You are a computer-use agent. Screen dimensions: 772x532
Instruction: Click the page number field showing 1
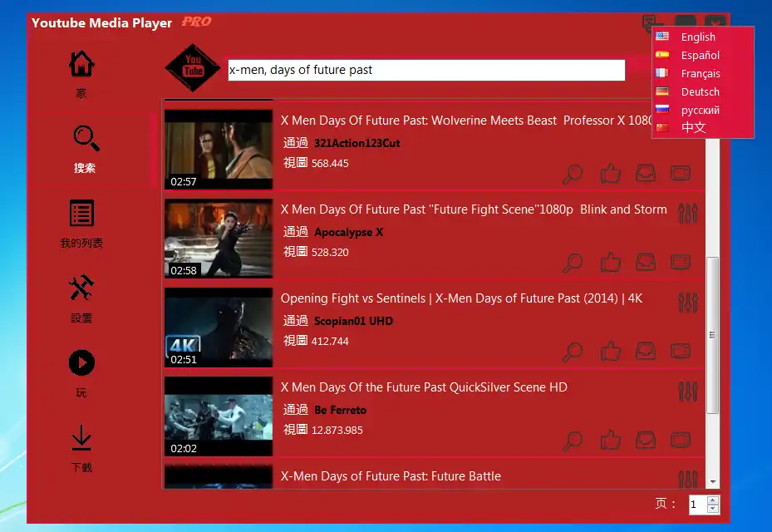698,505
